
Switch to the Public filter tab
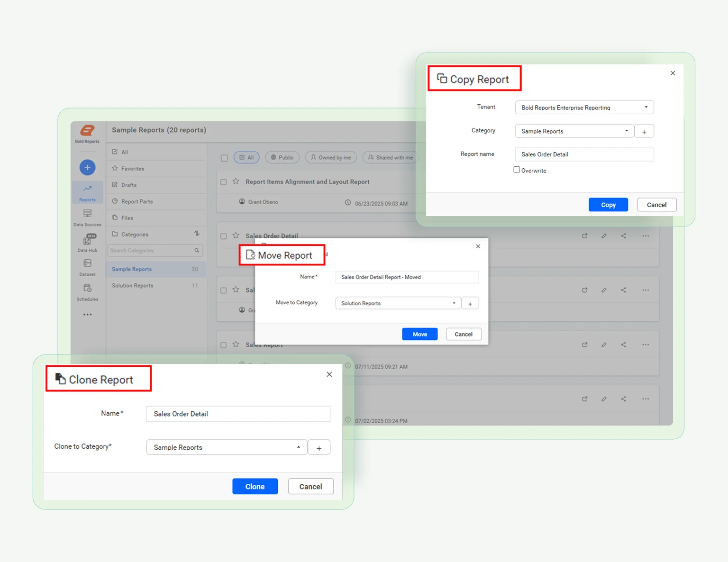pos(282,157)
